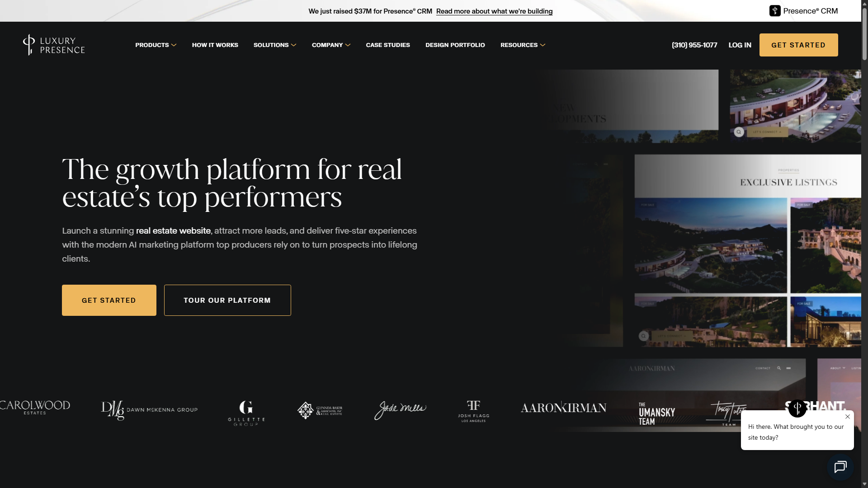Click the Get Started hero button

108,300
